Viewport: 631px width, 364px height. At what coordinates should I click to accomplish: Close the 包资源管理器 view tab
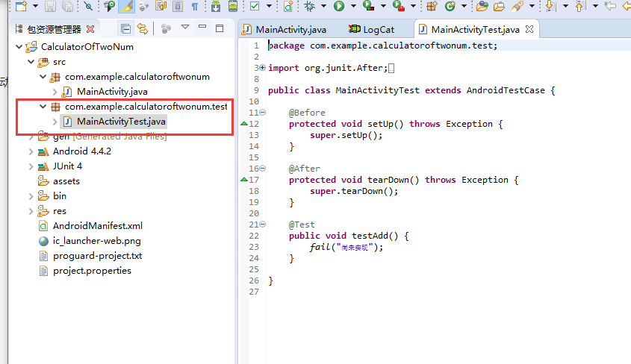pyautogui.click(x=90, y=29)
